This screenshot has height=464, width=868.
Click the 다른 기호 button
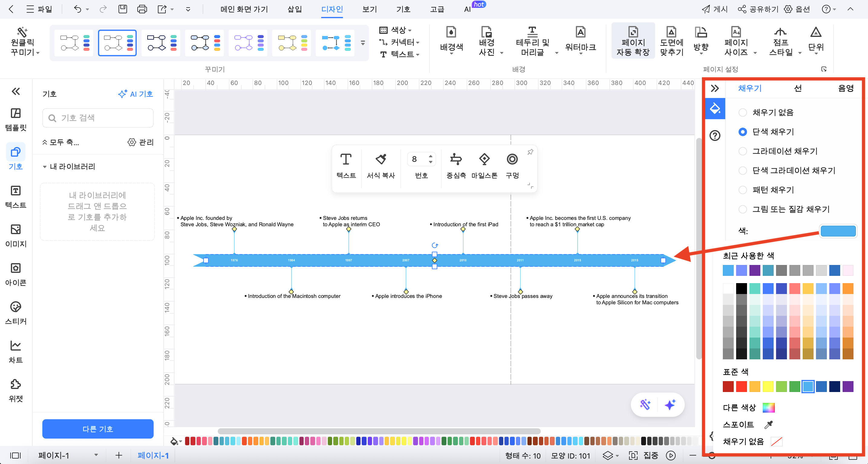(98, 429)
